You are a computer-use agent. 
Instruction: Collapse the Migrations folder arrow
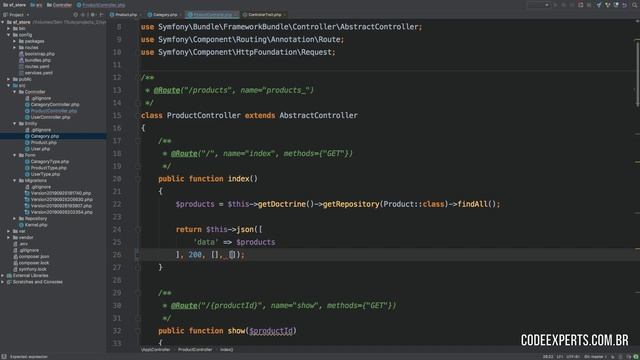pos(15,180)
